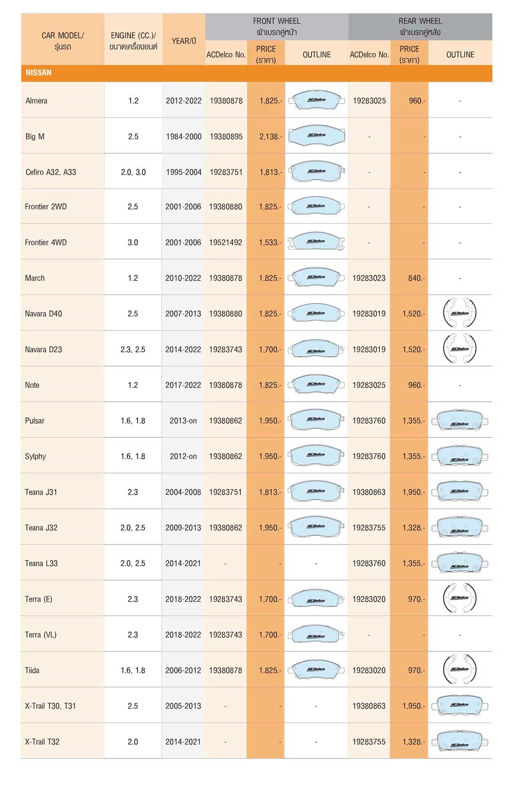Open the Navara D40 rear brake shoe outline

460,313
